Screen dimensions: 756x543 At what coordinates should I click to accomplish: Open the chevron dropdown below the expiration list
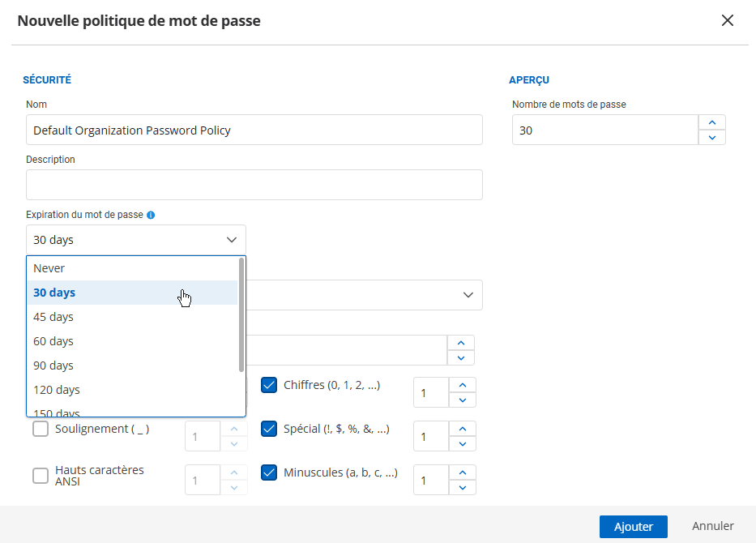point(468,295)
